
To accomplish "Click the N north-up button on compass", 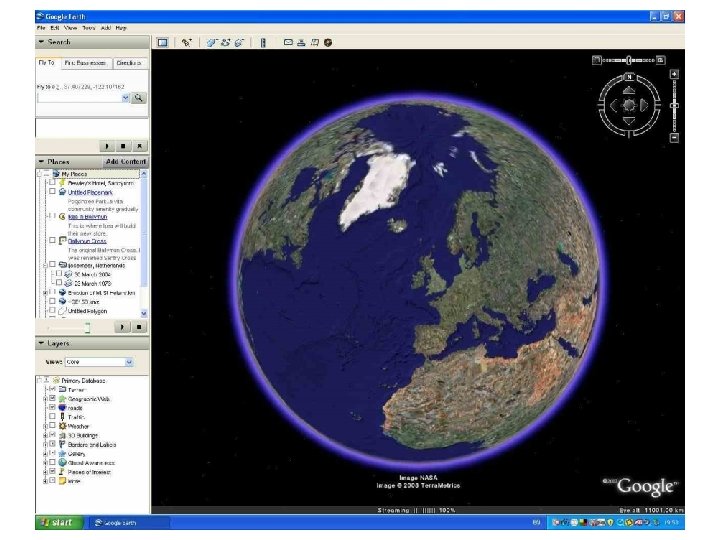I will coord(629,77).
